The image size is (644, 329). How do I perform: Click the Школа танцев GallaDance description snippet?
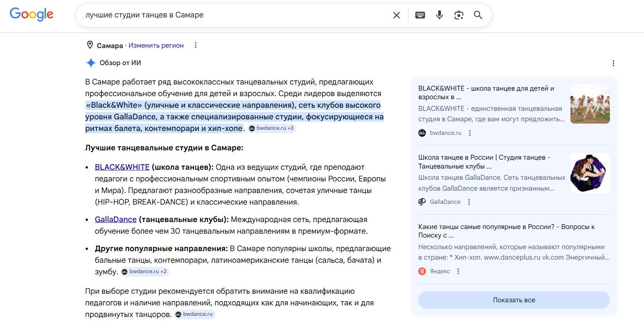pos(492,183)
